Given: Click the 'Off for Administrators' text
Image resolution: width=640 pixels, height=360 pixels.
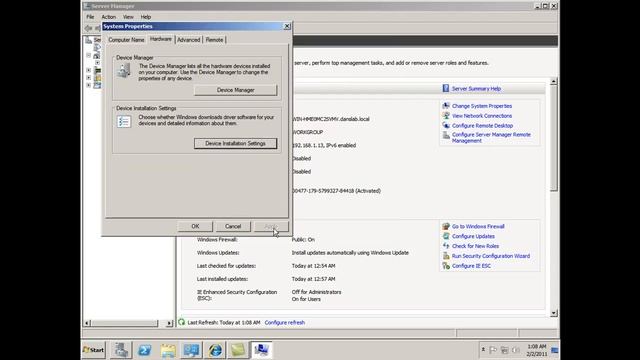Looking at the screenshot, I should click(x=316, y=292).
